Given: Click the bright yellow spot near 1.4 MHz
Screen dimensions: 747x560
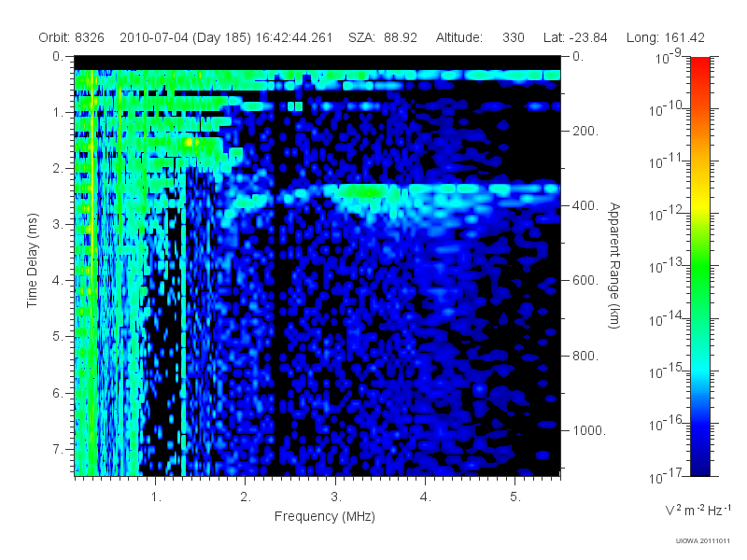Looking at the screenshot, I should pyautogui.click(x=189, y=142).
